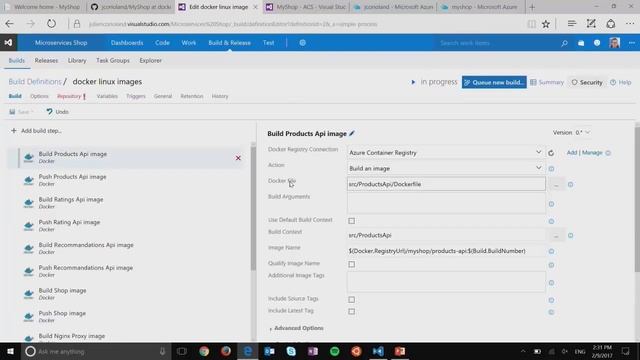Open the Library tab
This screenshot has height=360, width=640.
pos(77,60)
